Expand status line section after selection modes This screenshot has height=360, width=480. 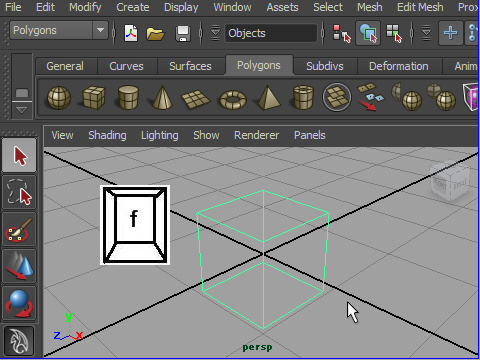426,33
